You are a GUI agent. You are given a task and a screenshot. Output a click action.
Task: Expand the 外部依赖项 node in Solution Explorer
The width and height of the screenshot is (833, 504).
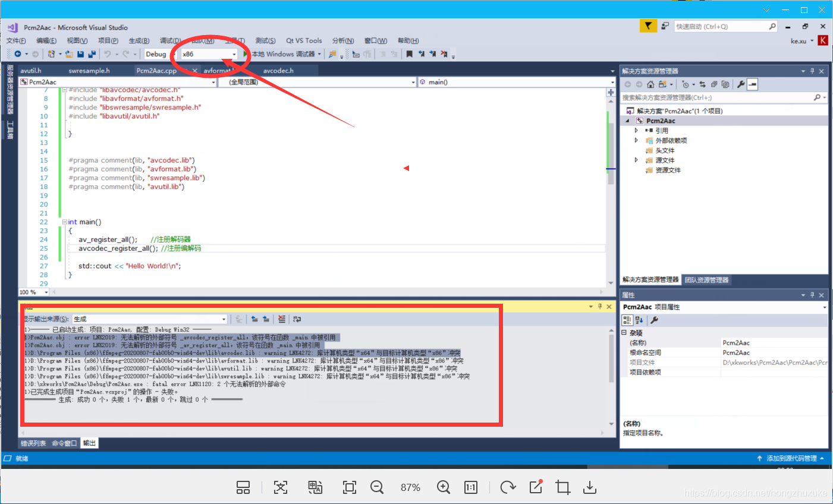pyautogui.click(x=636, y=140)
